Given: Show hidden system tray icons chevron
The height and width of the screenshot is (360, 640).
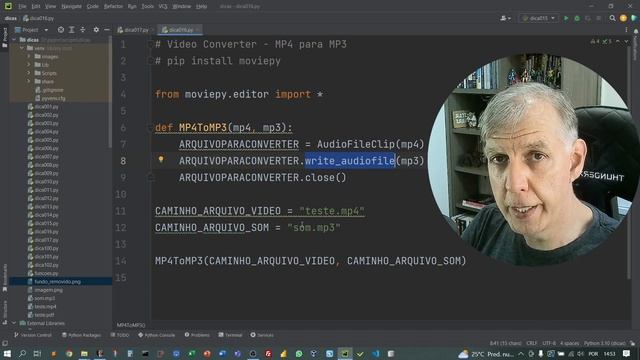Looking at the screenshot, I should [x=521, y=353].
